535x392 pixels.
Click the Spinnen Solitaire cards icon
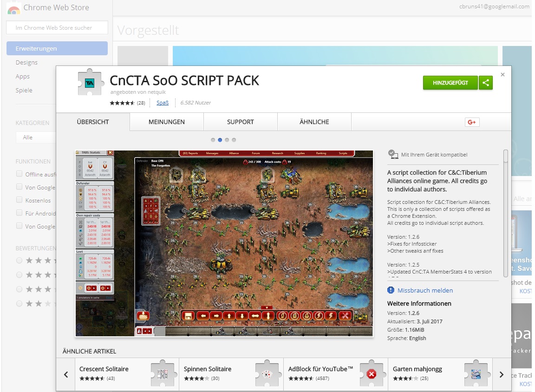point(267,374)
